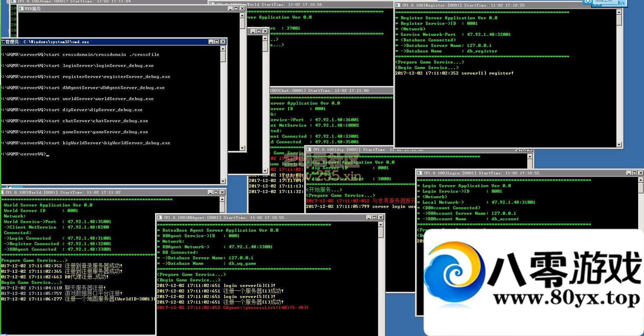Click 'start loginServer\loginServer_debug.exe' command line
Image resolution: width=644 pixels, height=336 pixels.
click(99, 66)
